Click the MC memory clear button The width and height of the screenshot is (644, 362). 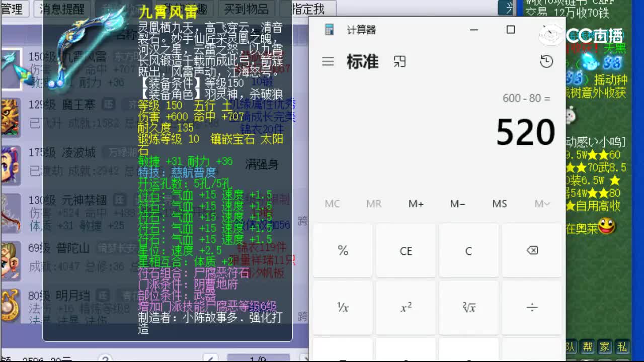[x=333, y=204]
